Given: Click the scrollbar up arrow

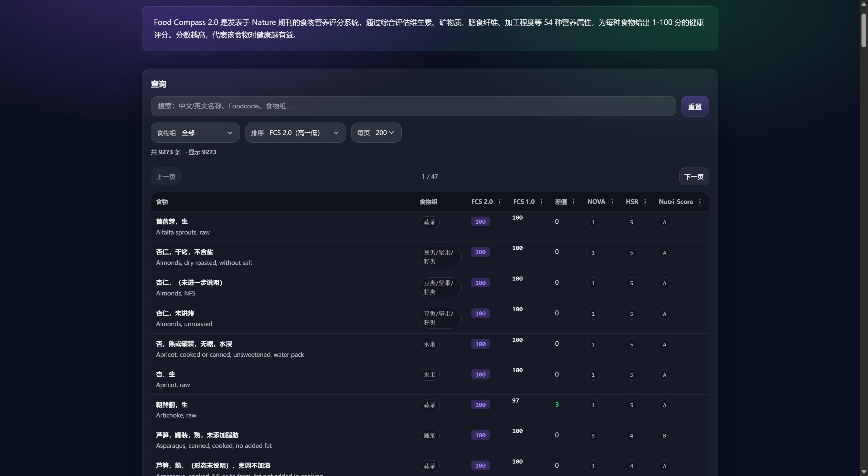Looking at the screenshot, I should point(864,4).
